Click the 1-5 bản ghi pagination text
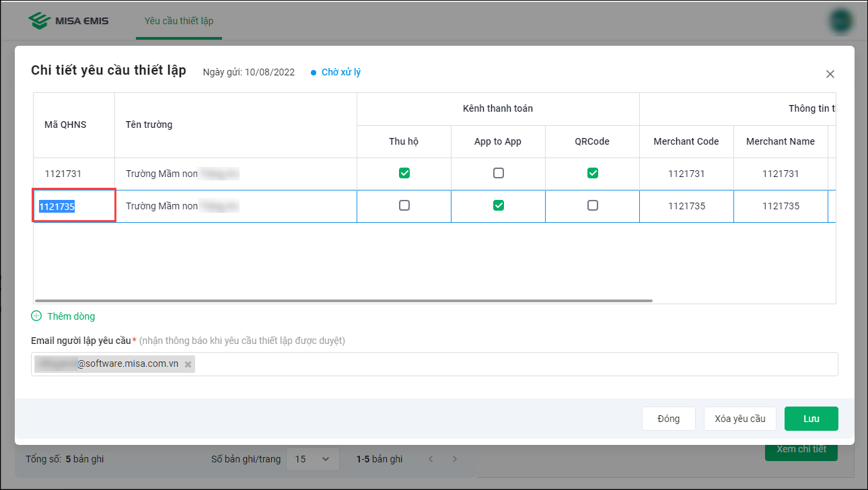Screen dimensions: 868x490 coord(379,459)
